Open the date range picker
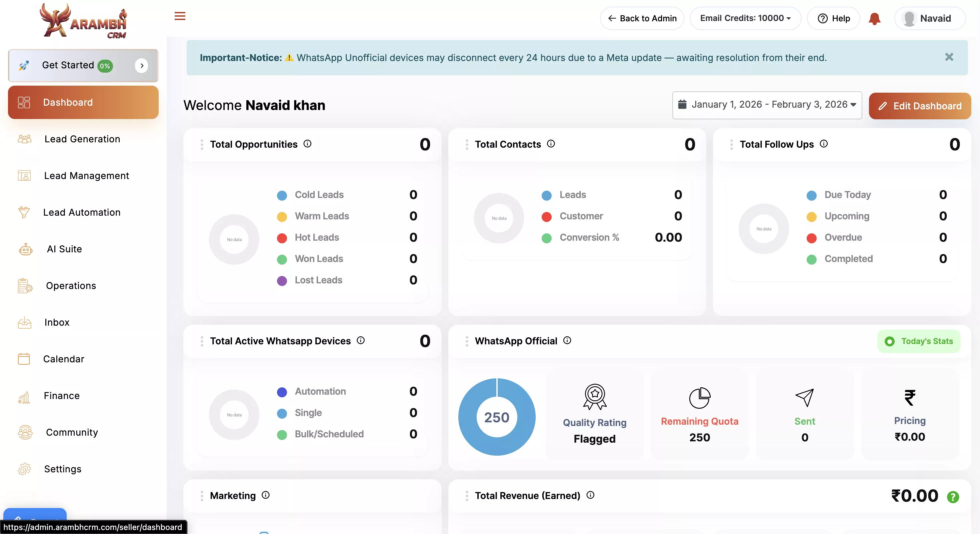 coord(767,105)
